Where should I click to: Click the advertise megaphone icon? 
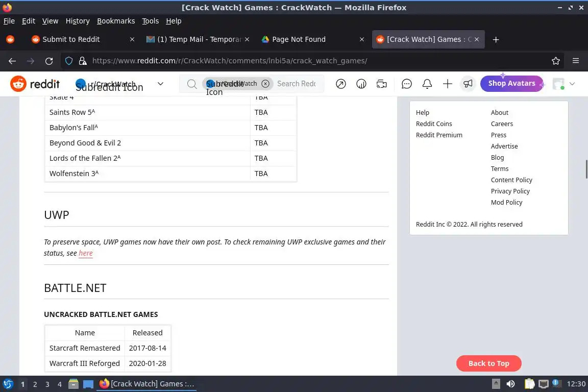tap(468, 84)
